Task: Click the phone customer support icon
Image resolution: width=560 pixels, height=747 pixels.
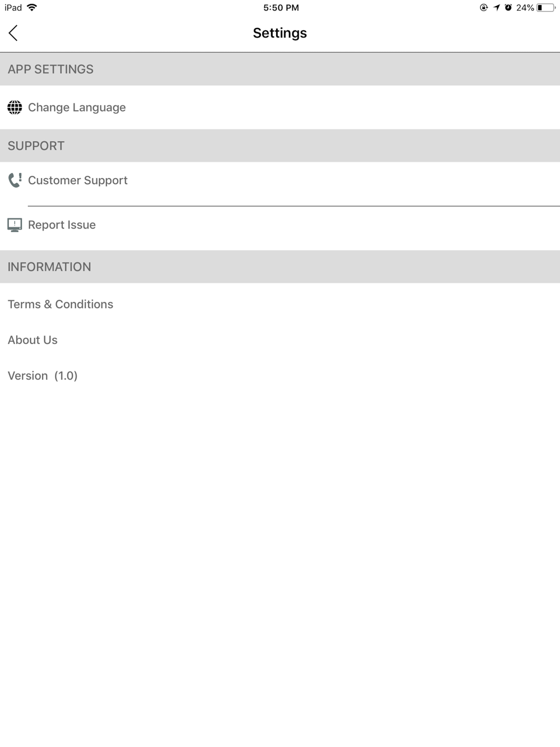Action: (15, 180)
